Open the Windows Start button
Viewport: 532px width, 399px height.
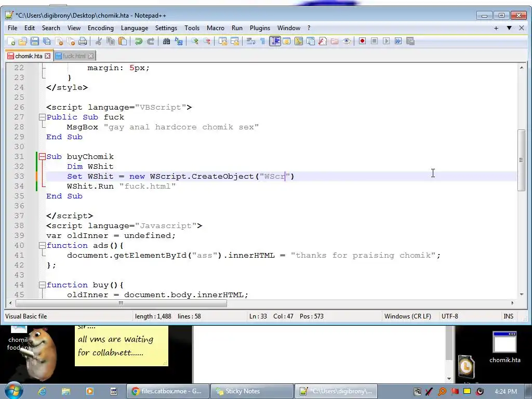(x=14, y=391)
